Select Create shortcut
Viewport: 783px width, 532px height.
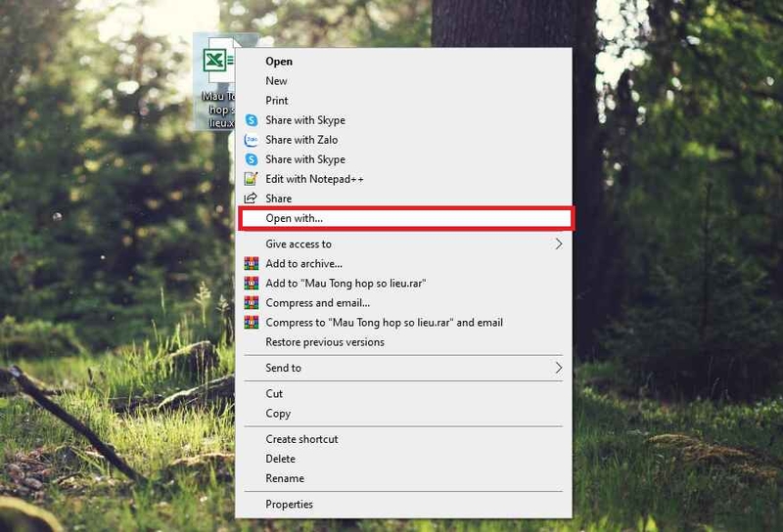click(x=404, y=439)
